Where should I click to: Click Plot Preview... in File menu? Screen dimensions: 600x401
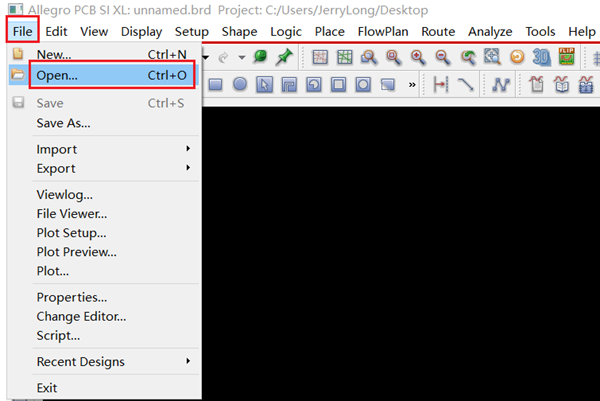point(75,252)
